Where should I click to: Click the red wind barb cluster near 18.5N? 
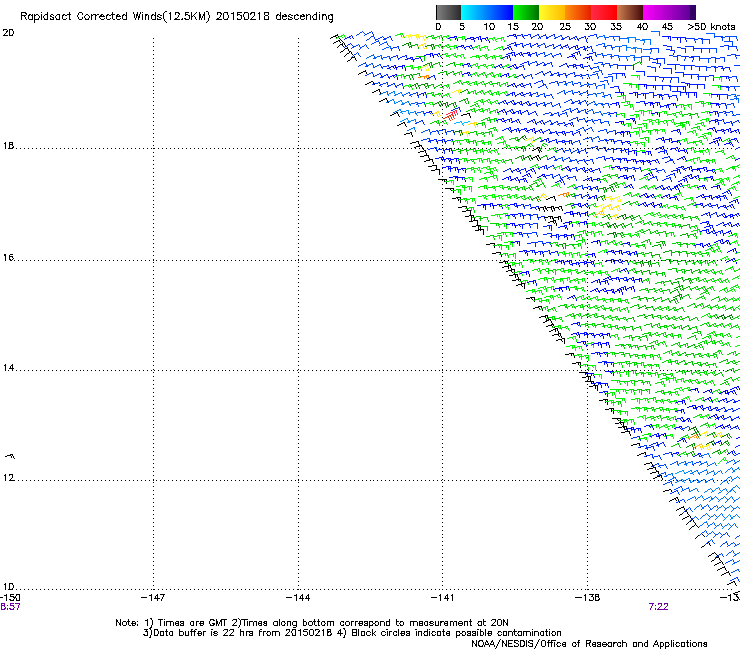(451, 115)
